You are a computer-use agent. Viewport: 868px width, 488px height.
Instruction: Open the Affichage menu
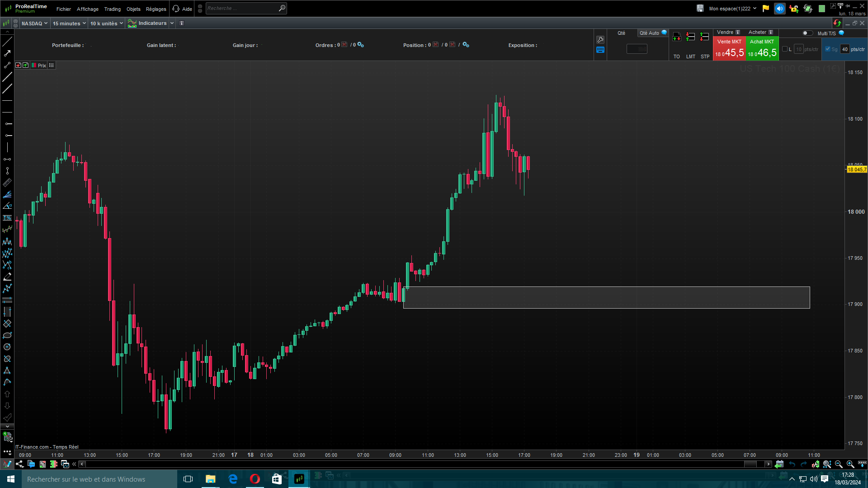87,9
